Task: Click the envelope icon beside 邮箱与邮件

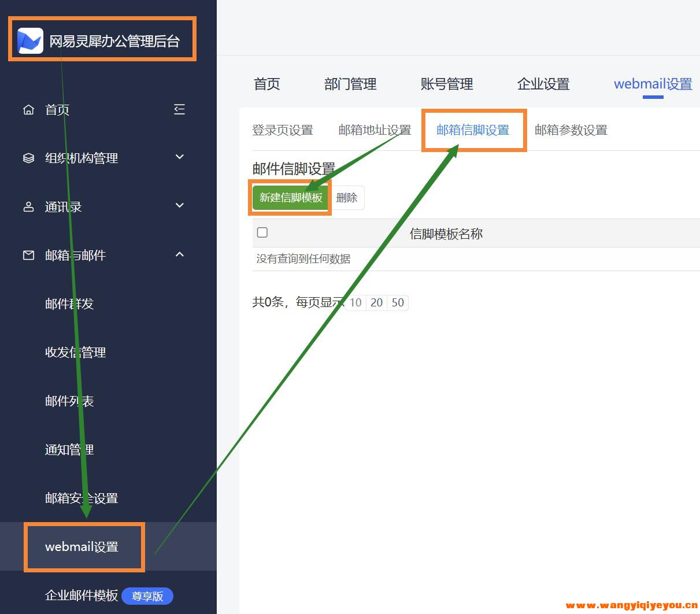Action: pos(28,255)
